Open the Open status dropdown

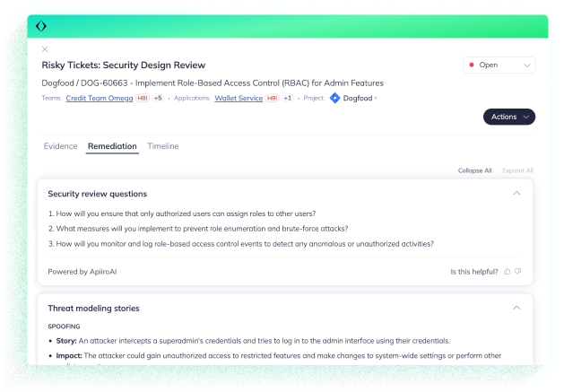(x=499, y=65)
